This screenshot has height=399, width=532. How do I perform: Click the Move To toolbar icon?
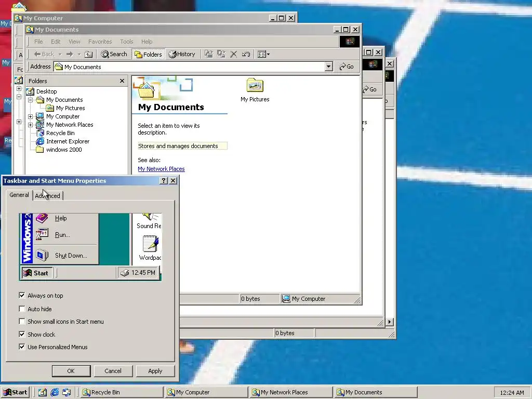coord(209,54)
